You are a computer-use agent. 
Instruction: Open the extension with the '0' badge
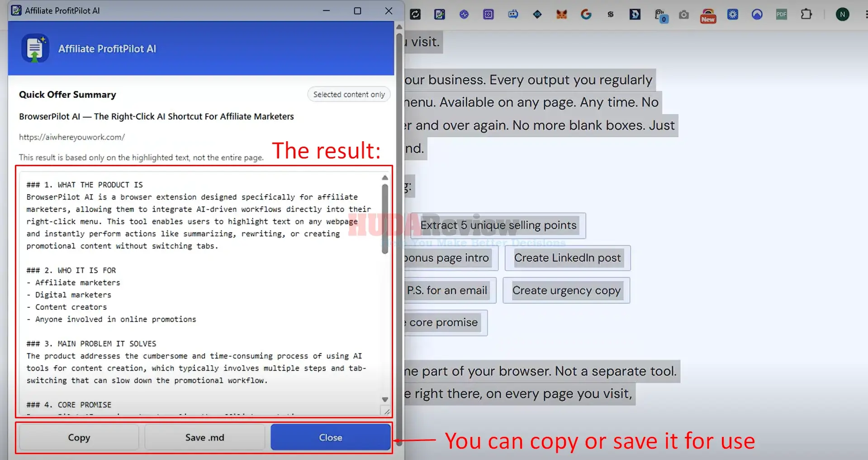(661, 16)
